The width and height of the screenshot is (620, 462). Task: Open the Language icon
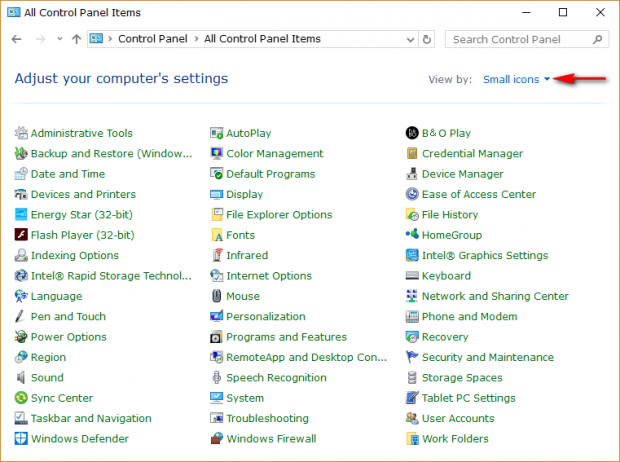click(x=21, y=296)
